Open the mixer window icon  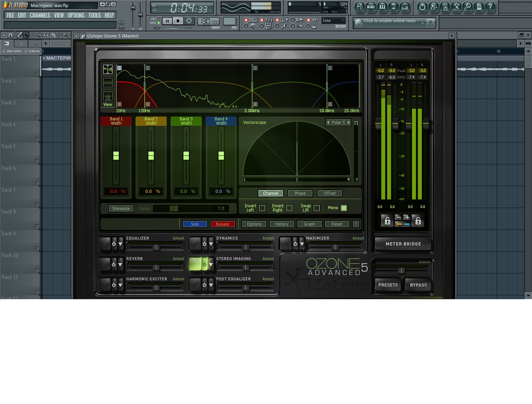[x=405, y=7]
